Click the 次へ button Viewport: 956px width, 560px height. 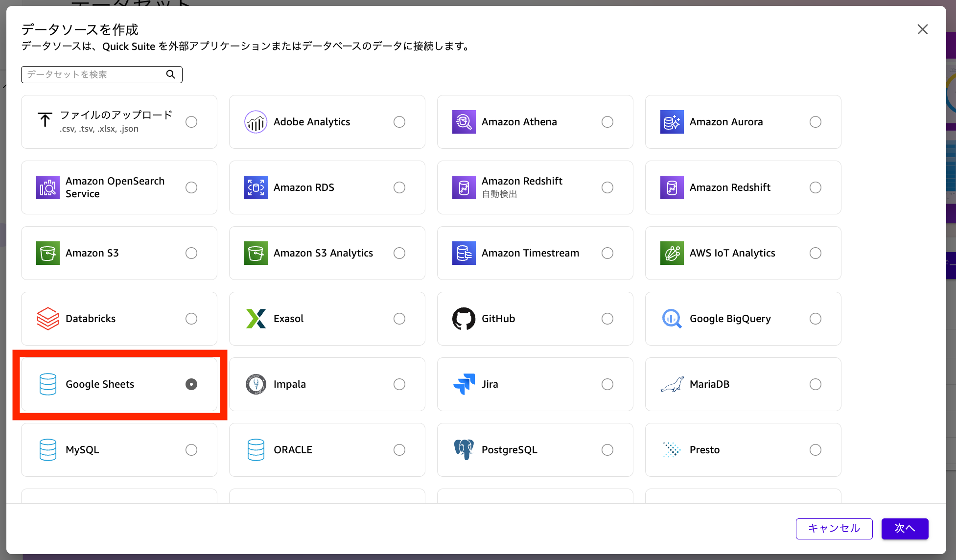pos(905,529)
